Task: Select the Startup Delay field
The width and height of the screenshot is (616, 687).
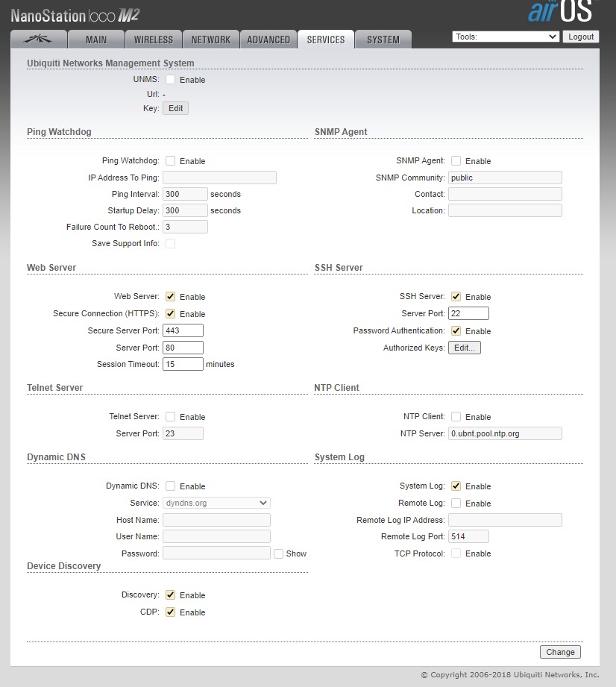Action: tap(186, 210)
